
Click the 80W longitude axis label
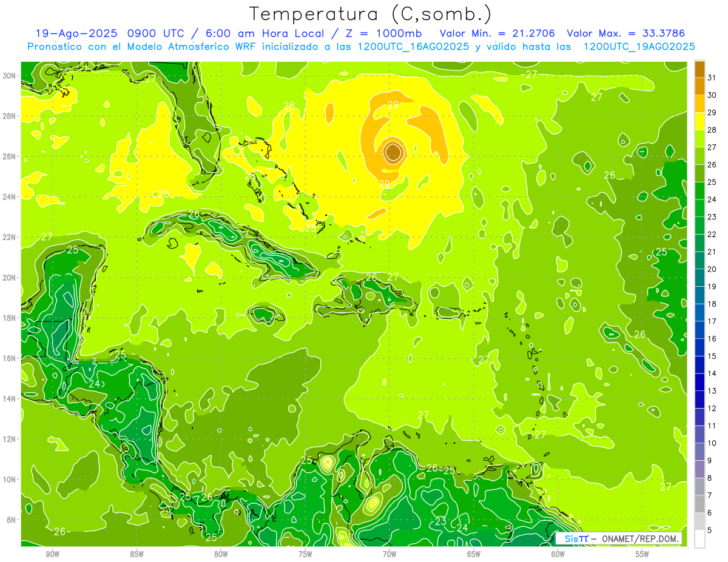(221, 554)
